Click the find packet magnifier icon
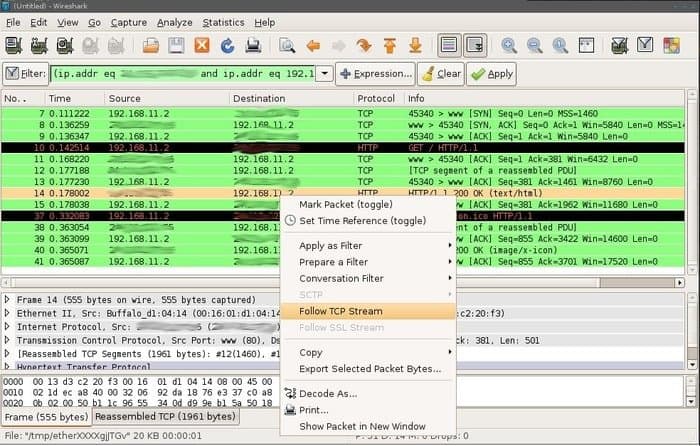This screenshot has width=700, height=446. coord(287,45)
